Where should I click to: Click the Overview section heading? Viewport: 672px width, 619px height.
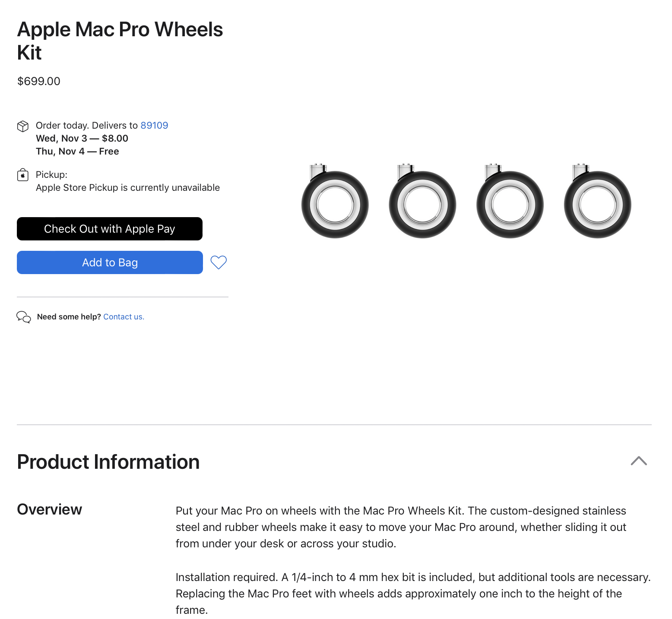coord(50,509)
